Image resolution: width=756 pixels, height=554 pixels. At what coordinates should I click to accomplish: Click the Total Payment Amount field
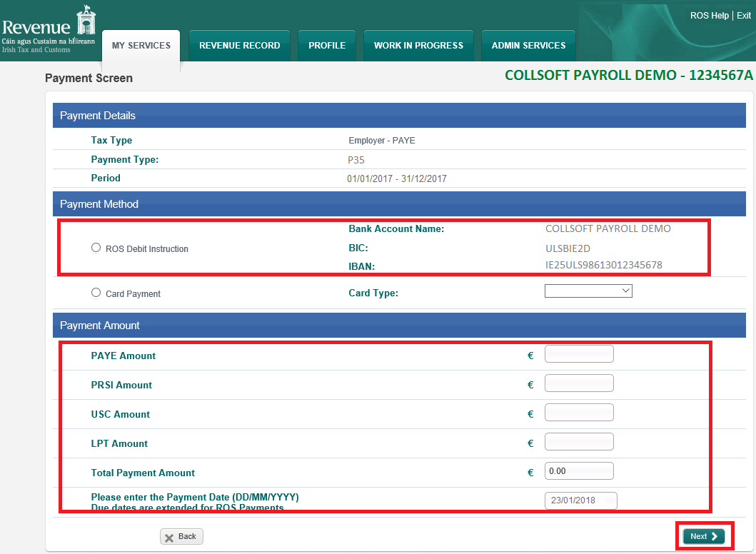(x=579, y=472)
